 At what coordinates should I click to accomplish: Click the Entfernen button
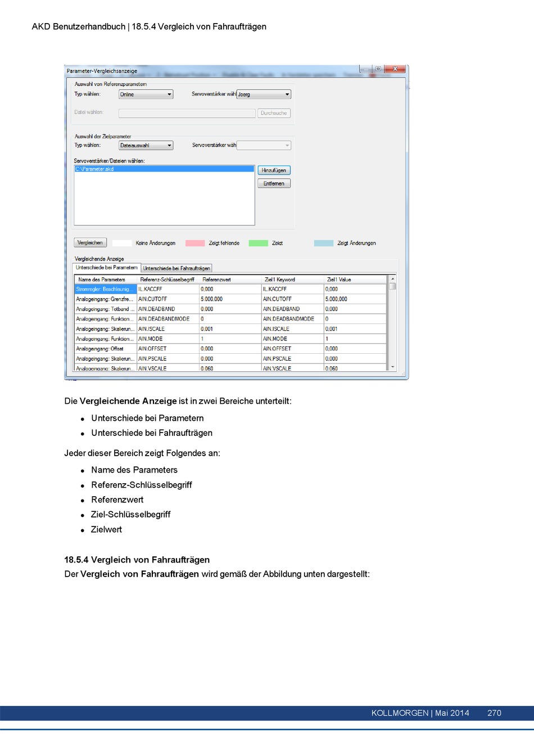point(274,183)
